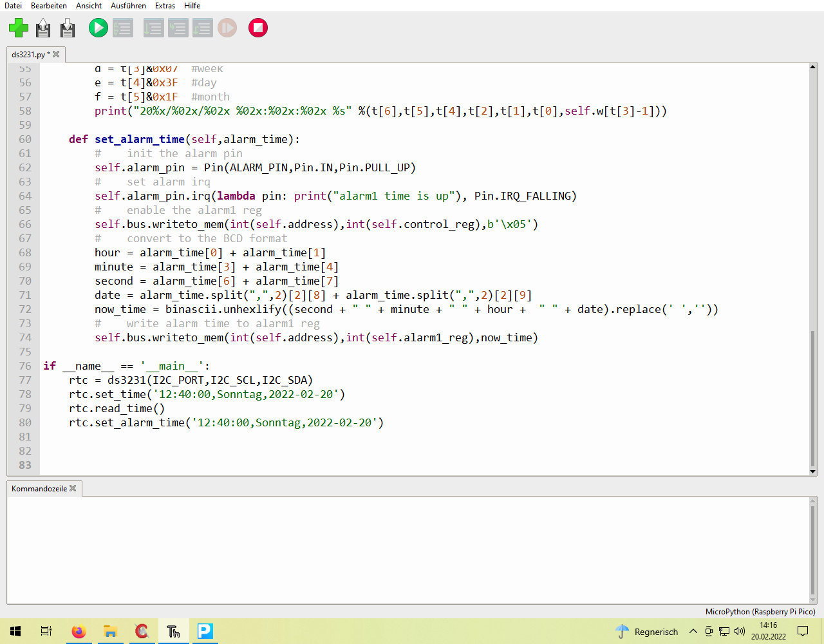
Task: Open the clock showing 14:16
Action: click(x=769, y=631)
